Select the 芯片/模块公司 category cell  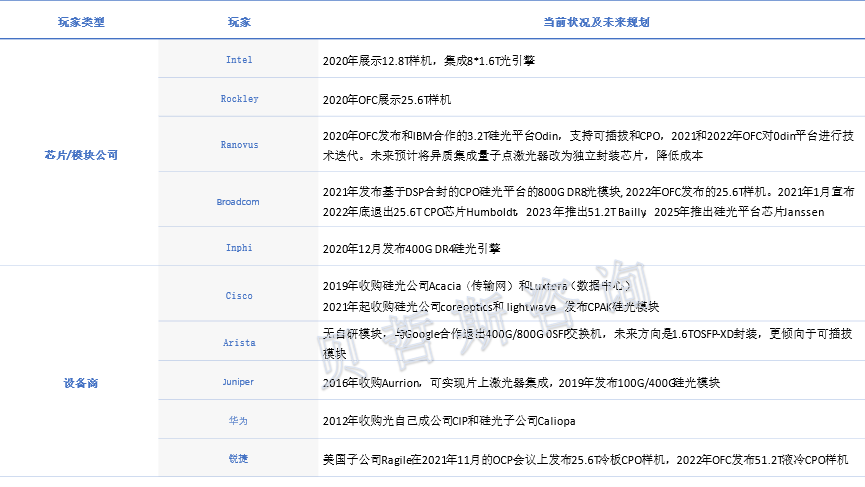coord(81,154)
